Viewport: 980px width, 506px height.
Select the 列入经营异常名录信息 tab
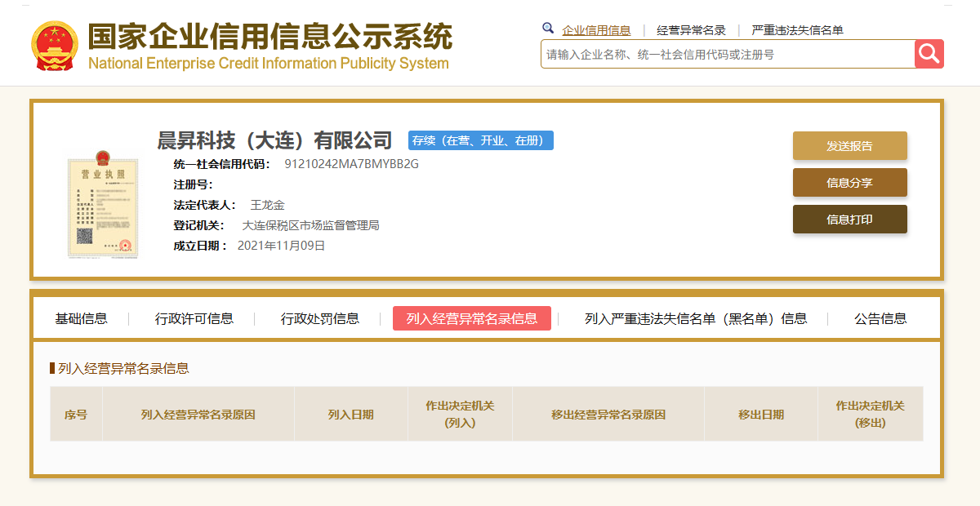[472, 318]
